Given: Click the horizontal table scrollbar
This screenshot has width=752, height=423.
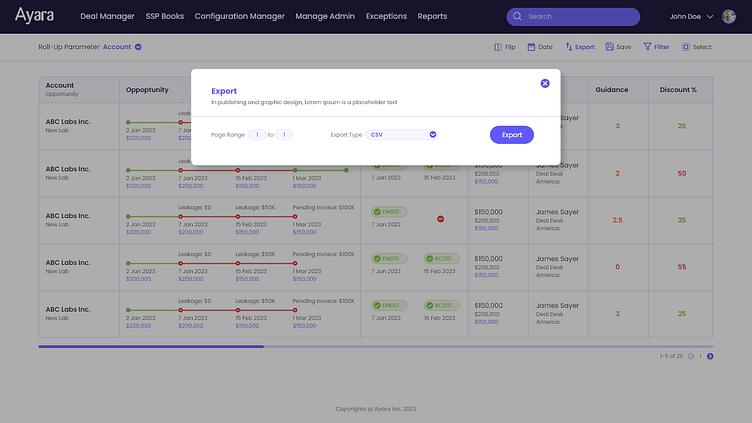Looking at the screenshot, I should point(151,347).
